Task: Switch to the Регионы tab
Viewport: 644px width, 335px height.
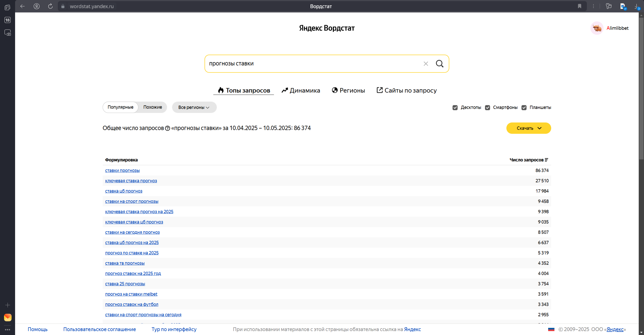Action: pos(348,90)
